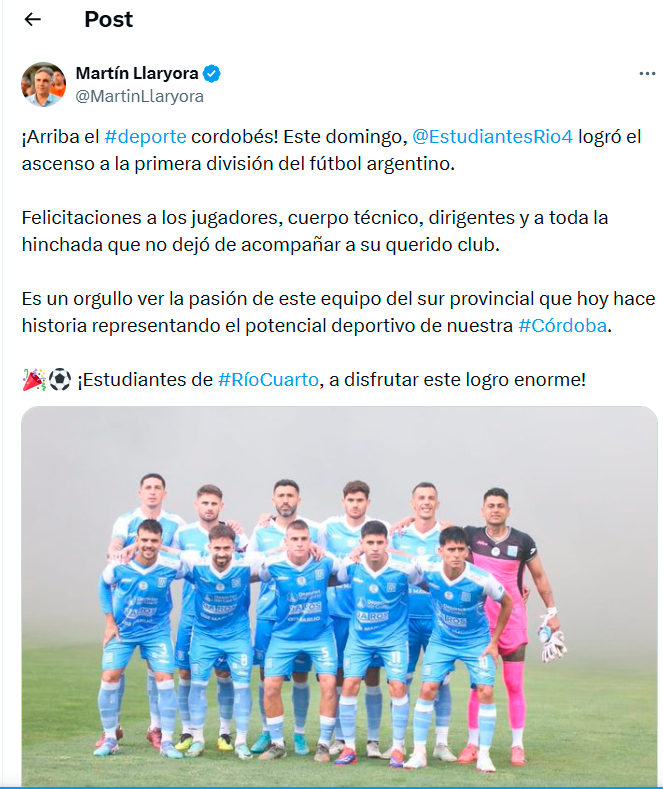Open the #RíoCuarto hashtag link
Image resolution: width=663 pixels, height=789 pixels.
coord(268,379)
